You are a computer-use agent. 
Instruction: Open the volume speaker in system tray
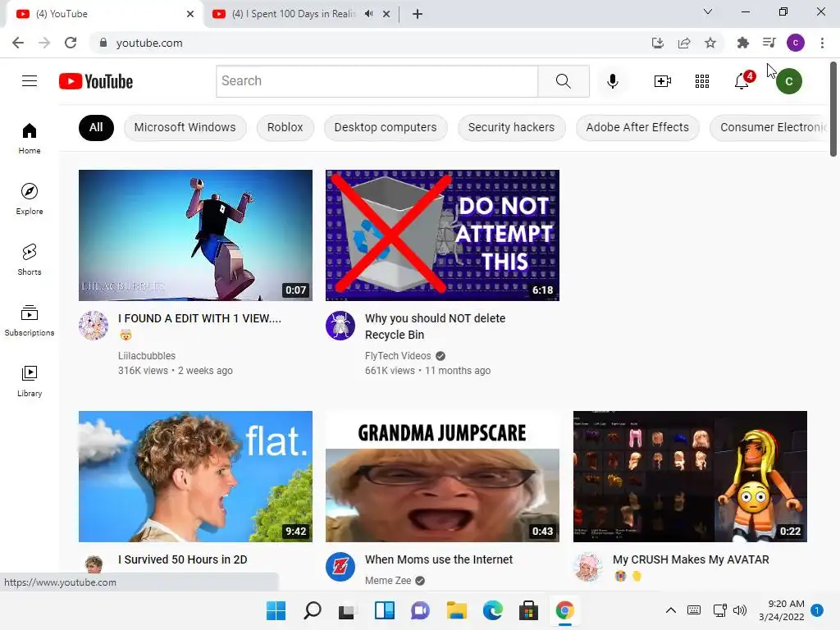740,610
